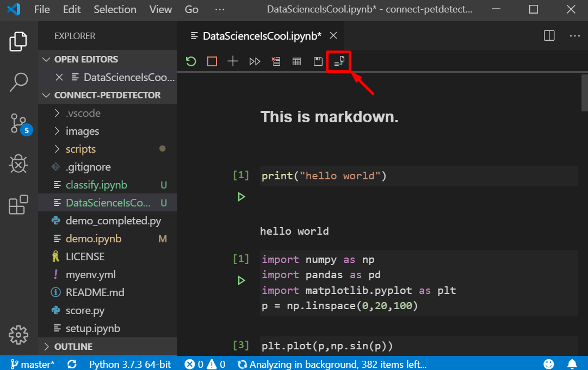Click the hello world output text
Screen dimensions: 588x370
click(294, 231)
